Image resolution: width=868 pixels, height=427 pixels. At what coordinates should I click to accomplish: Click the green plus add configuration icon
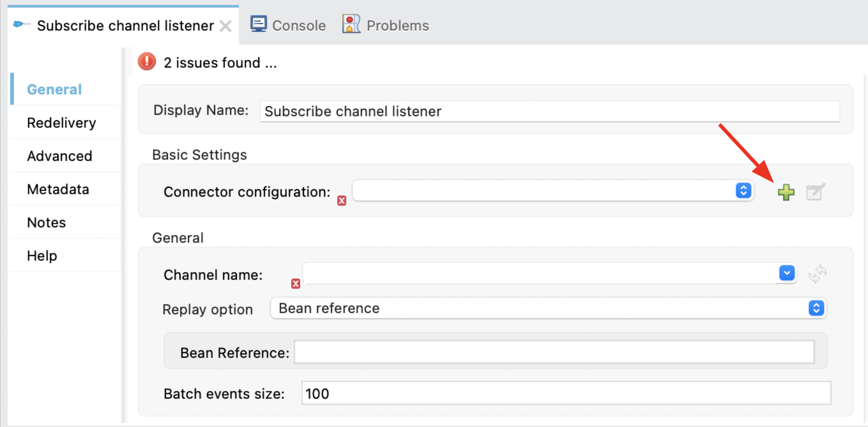pyautogui.click(x=786, y=192)
